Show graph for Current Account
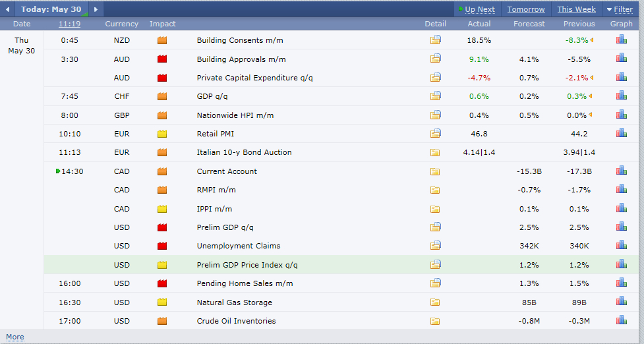The width and height of the screenshot is (644, 344). tap(622, 171)
